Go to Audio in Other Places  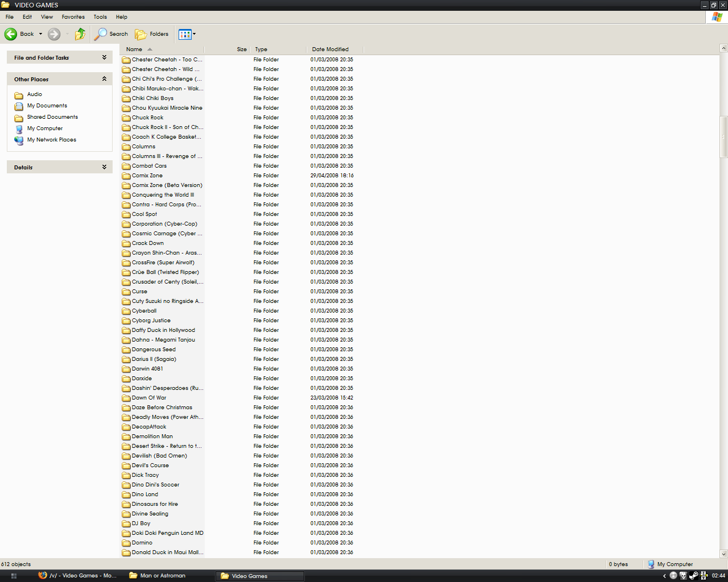[x=35, y=94]
